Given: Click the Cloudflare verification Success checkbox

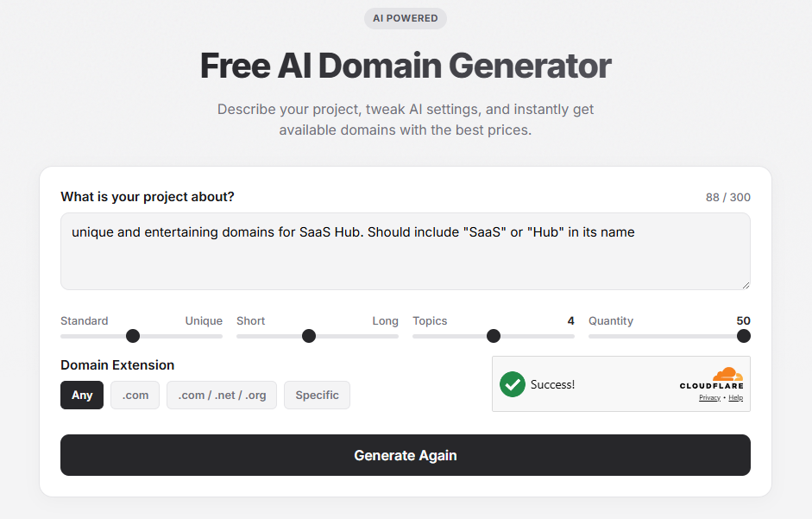Looking at the screenshot, I should pyautogui.click(x=513, y=384).
